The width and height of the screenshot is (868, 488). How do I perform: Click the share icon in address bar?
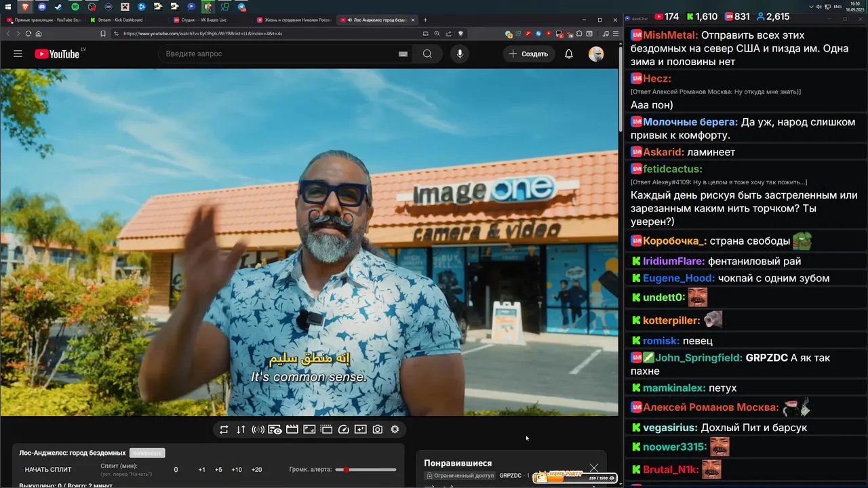449,33
